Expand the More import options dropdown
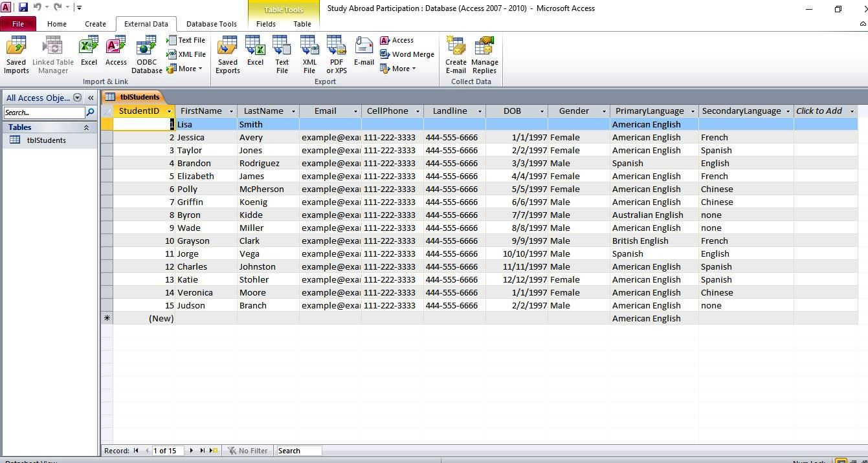 pos(186,69)
